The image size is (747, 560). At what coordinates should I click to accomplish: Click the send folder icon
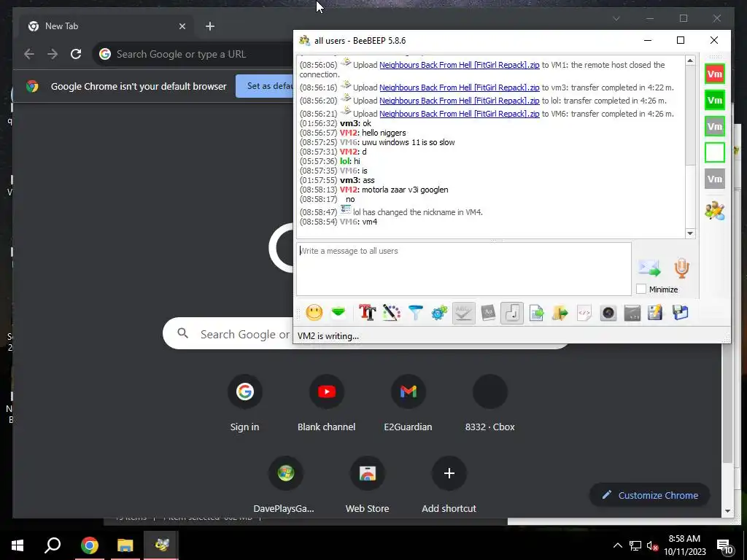pyautogui.click(x=560, y=313)
